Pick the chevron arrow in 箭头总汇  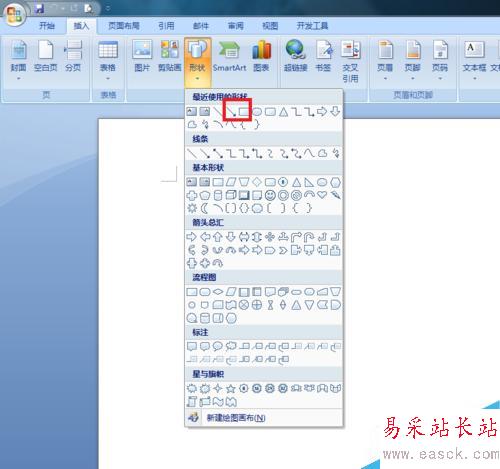tap(283, 250)
